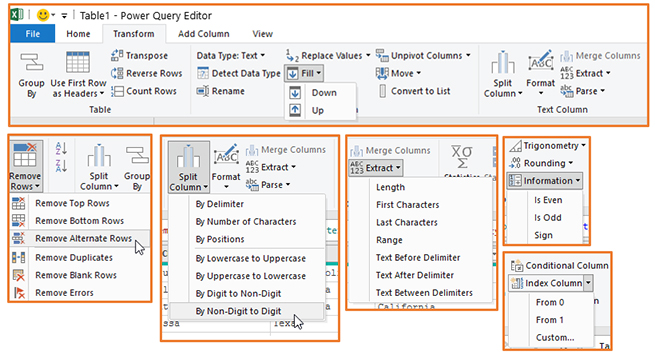
Task: Select Remove Errors
Action: 79,292
